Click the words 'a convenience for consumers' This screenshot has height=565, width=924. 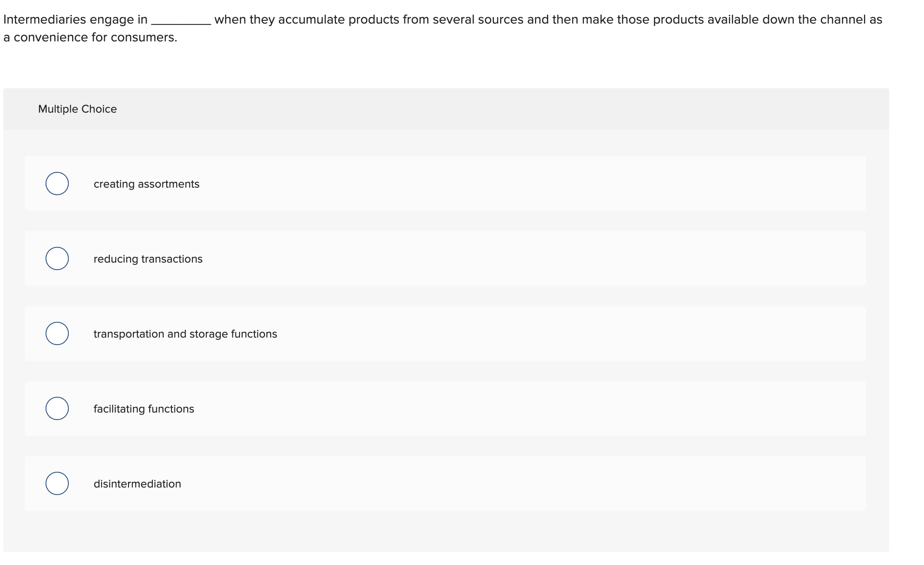coord(90,37)
